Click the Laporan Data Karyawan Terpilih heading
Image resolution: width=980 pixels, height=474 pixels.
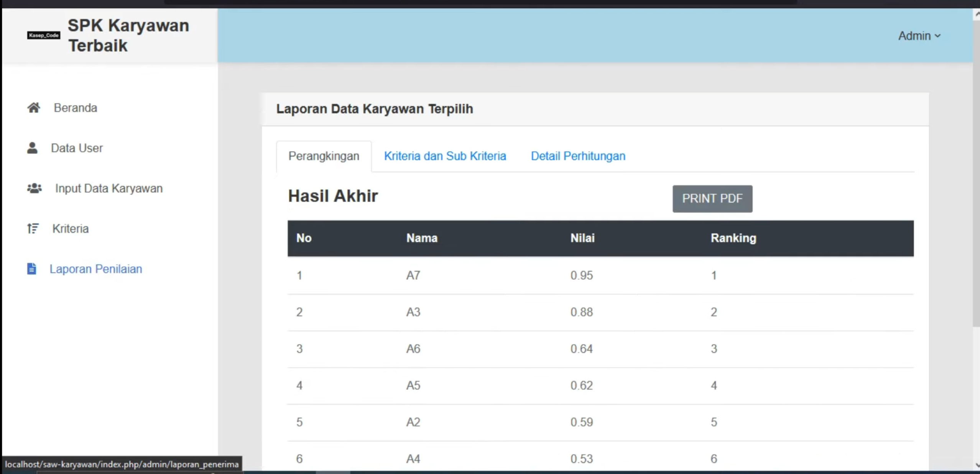[375, 109]
